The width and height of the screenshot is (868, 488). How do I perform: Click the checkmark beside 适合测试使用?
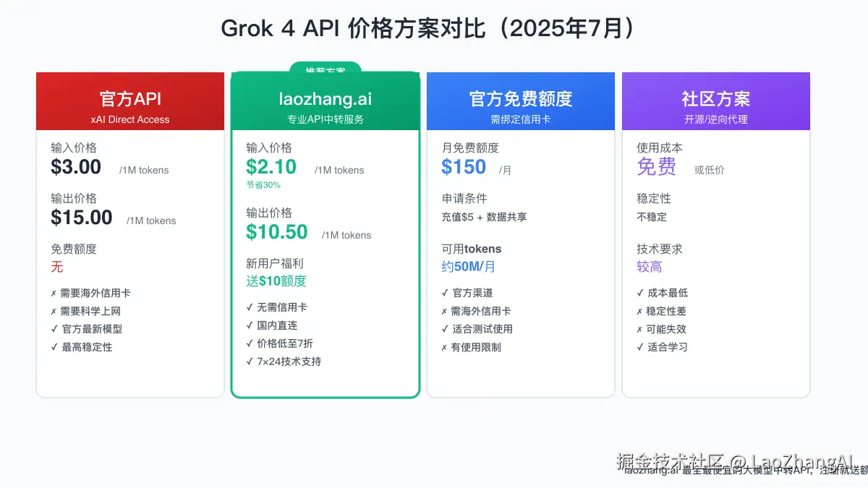[443, 329]
